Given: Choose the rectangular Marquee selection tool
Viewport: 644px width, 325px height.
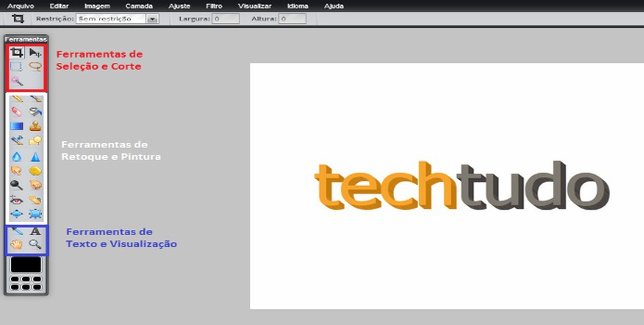Looking at the screenshot, I should pos(16,67).
